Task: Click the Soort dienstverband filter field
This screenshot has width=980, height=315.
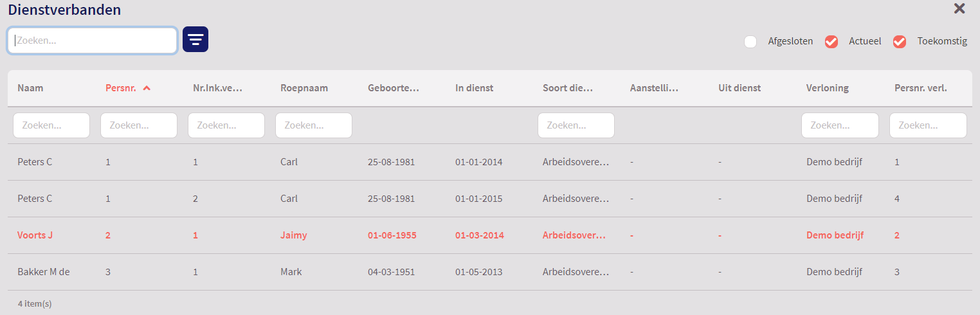Action: coord(576,125)
